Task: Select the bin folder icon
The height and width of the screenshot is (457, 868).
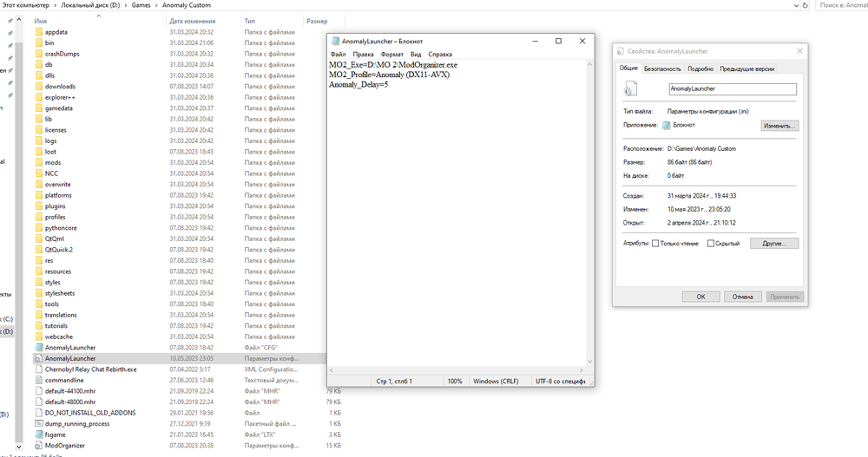Action: 39,42
